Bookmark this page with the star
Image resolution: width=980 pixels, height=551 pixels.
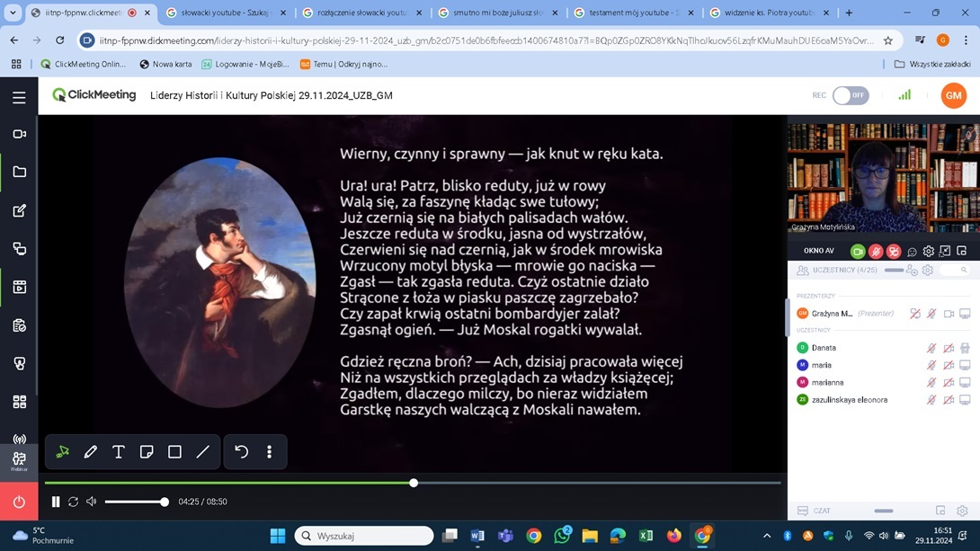pos(888,40)
